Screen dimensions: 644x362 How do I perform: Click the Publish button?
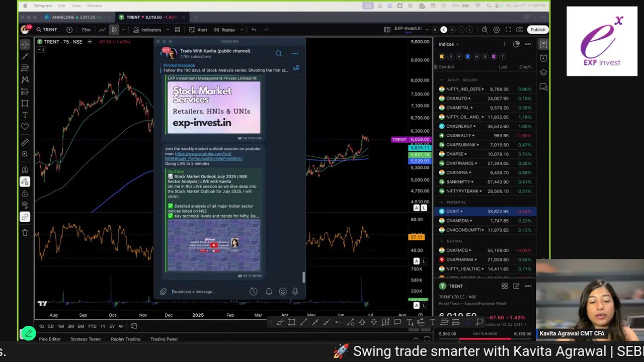click(x=538, y=30)
